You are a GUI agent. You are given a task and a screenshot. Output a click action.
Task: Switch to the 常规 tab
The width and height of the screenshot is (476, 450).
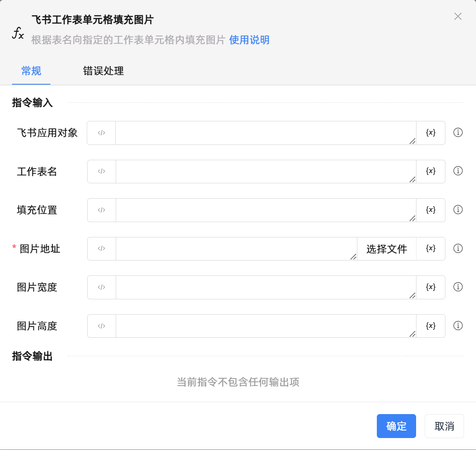(31, 71)
